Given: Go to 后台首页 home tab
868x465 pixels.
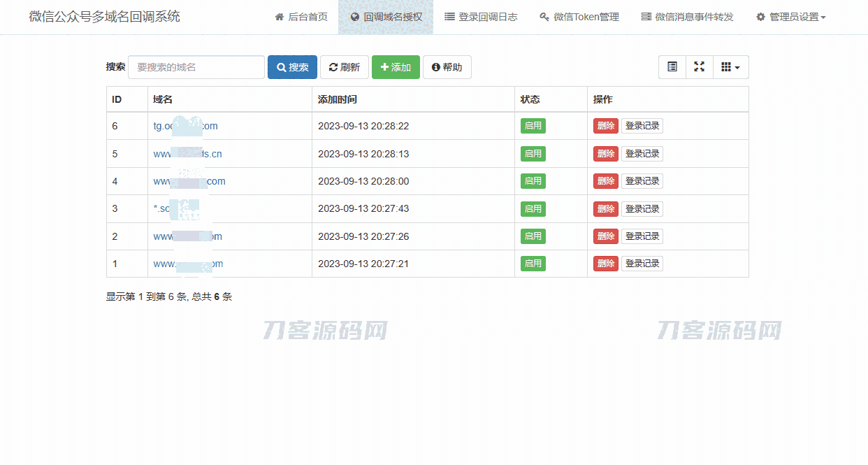Looking at the screenshot, I should click(x=301, y=17).
